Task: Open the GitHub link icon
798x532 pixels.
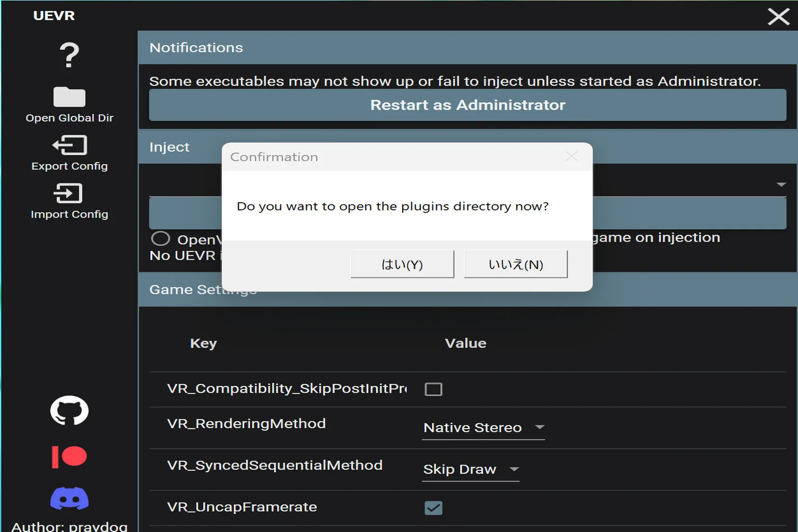Action: pyautogui.click(x=69, y=410)
